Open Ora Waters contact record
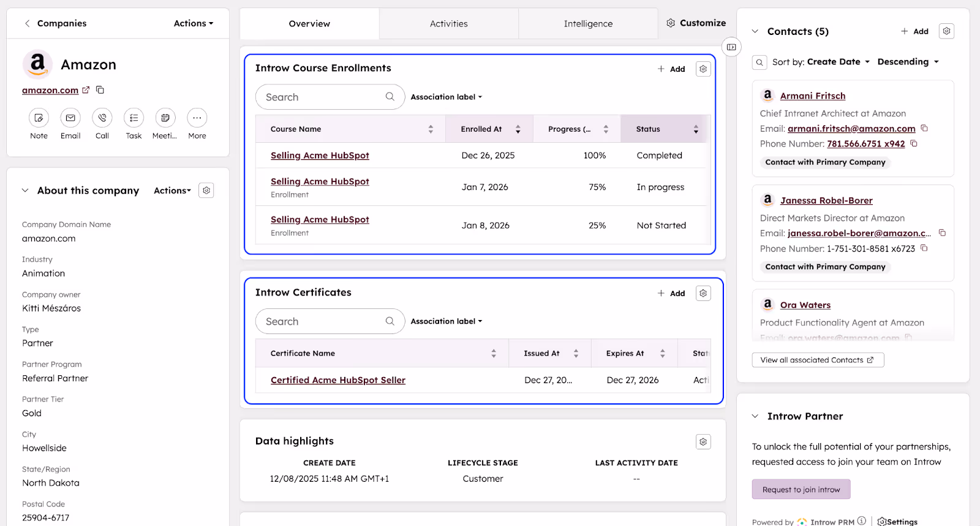The height and width of the screenshot is (526, 980). tap(805, 305)
